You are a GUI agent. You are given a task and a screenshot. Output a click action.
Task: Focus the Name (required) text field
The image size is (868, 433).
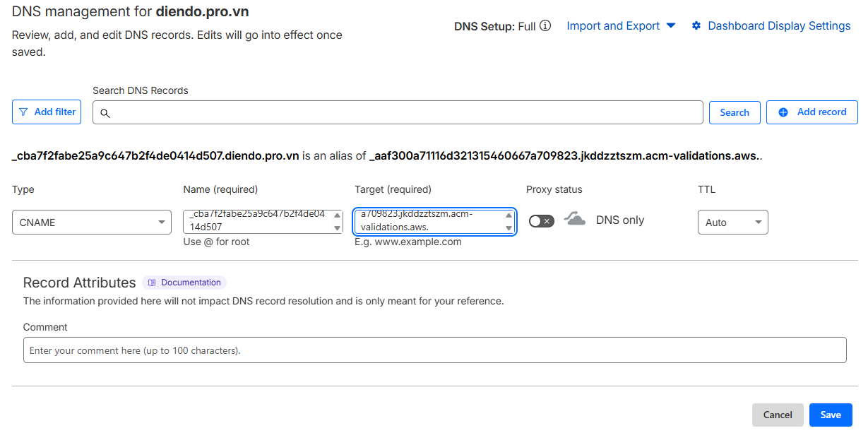[258, 221]
